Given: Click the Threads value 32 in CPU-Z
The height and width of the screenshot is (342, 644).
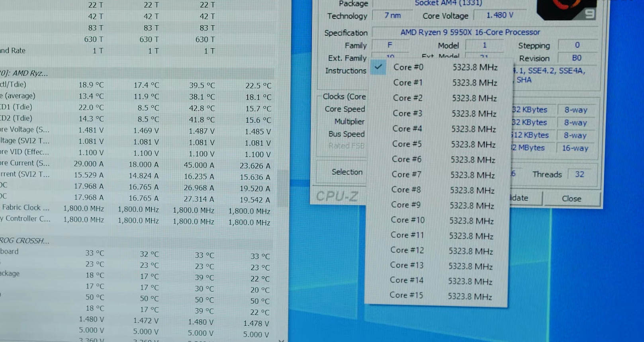Looking at the screenshot, I should tap(579, 174).
